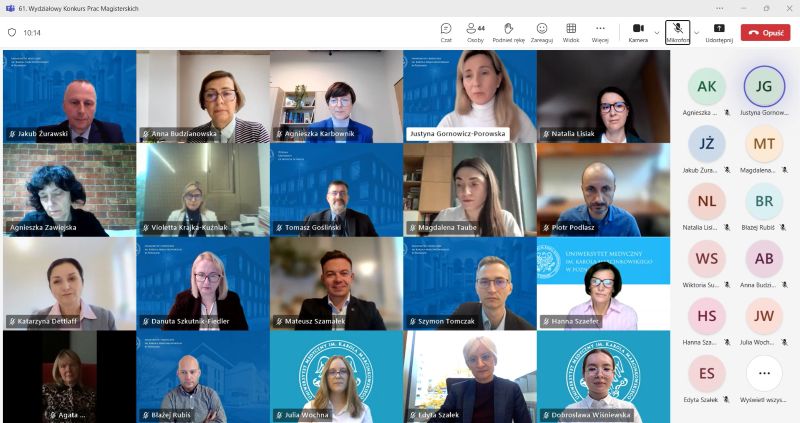The image size is (800, 423).
Task: Raise hand with Podnieś rękę
Action: 508,30
